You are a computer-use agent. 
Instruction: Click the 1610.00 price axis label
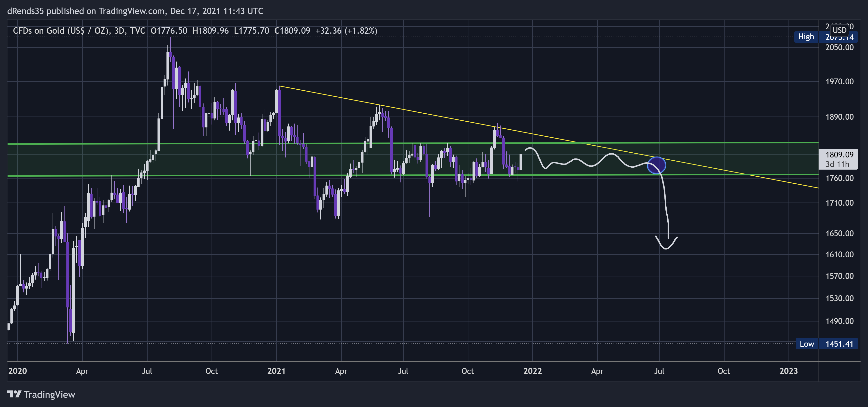839,254
